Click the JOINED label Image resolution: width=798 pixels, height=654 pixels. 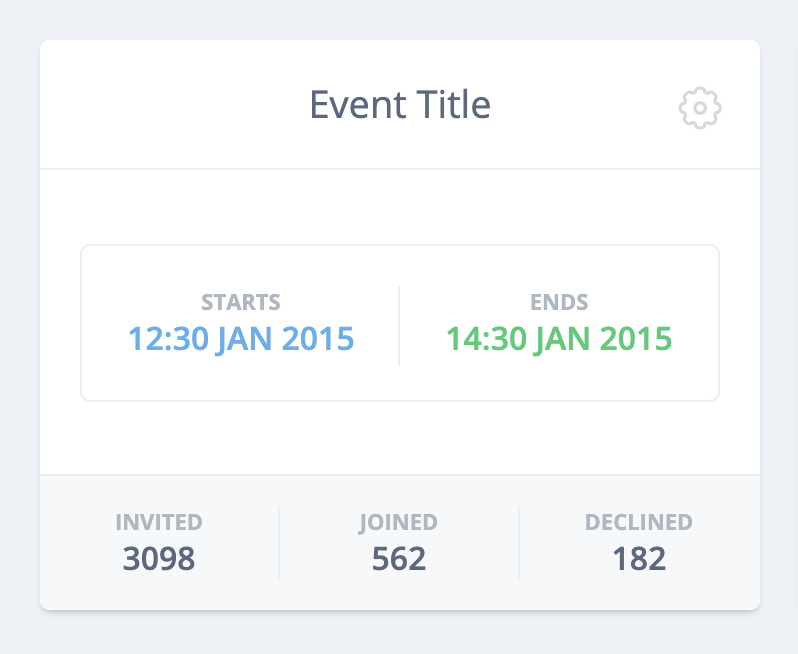(398, 522)
